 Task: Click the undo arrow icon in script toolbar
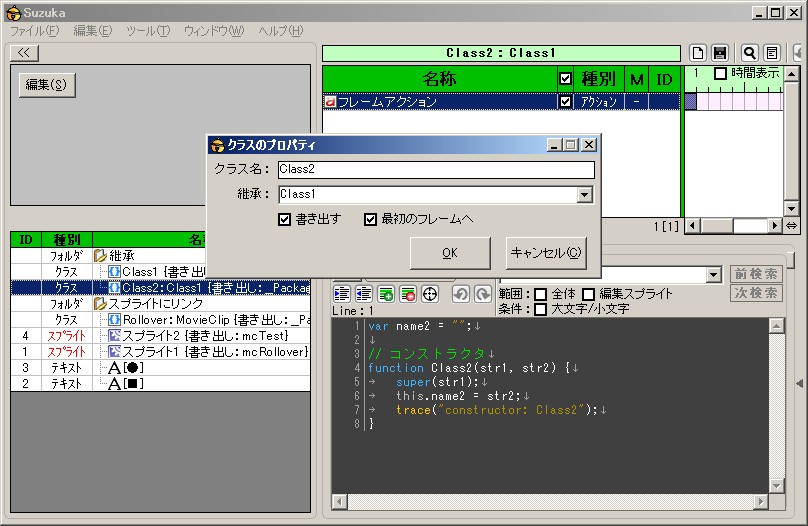(x=461, y=294)
